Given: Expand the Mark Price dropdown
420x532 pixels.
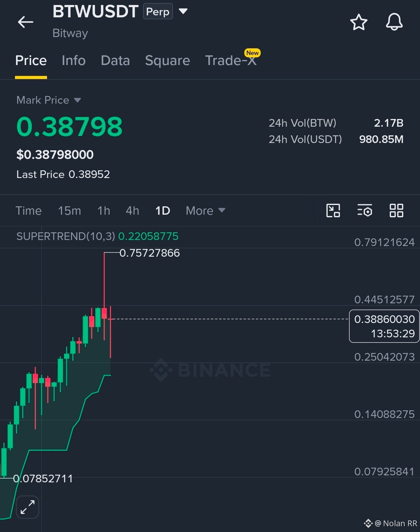Looking at the screenshot, I should pyautogui.click(x=77, y=100).
